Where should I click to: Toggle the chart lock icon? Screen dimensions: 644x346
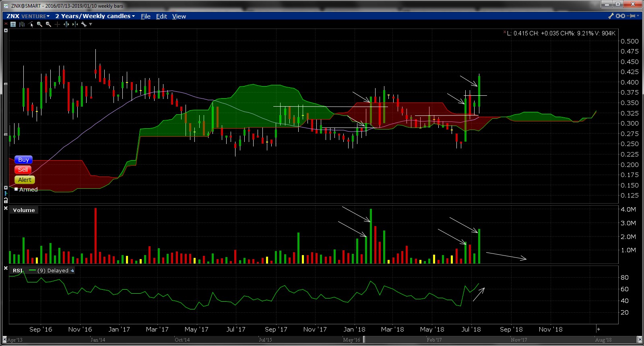click(x=6, y=200)
